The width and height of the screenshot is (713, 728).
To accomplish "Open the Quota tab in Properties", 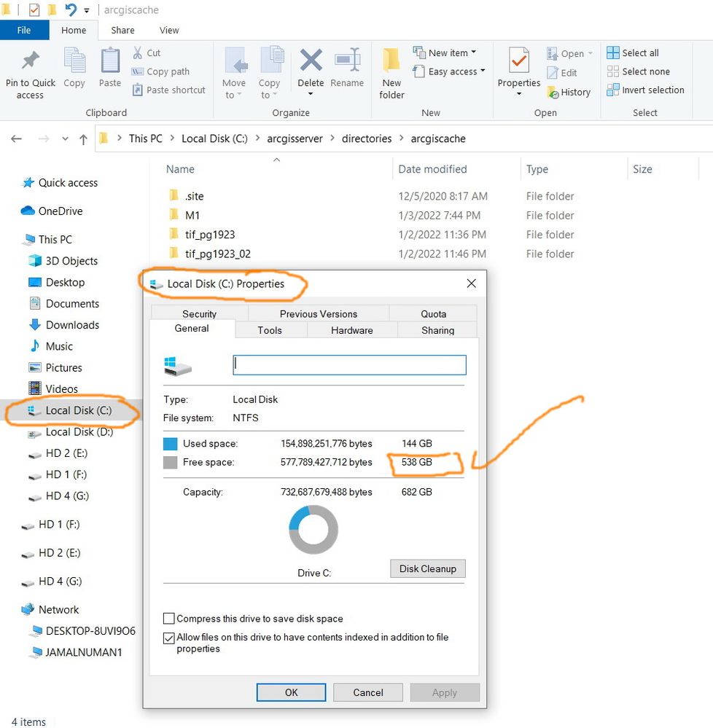I will 433,313.
